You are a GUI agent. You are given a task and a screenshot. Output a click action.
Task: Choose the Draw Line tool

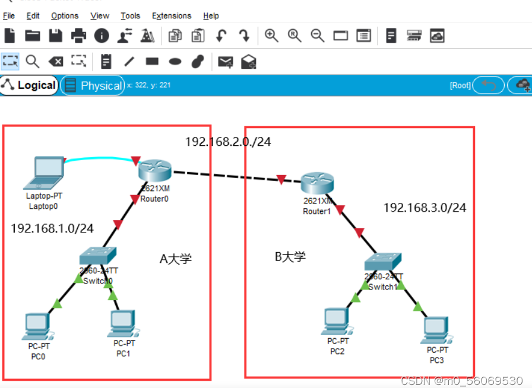[x=129, y=62]
